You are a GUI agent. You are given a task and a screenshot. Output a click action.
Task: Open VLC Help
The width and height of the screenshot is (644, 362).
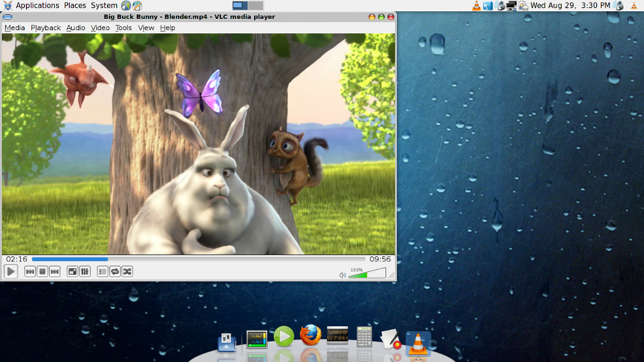(167, 28)
